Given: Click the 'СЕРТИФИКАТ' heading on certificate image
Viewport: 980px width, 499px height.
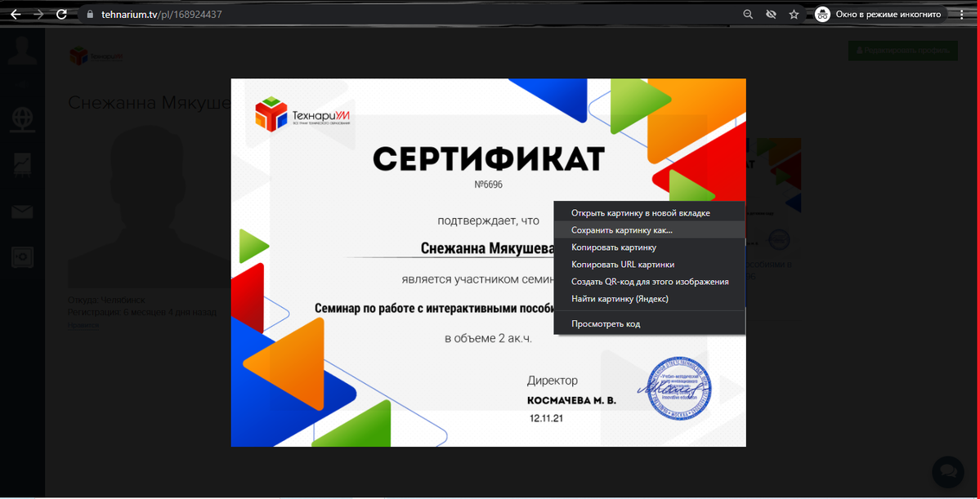Looking at the screenshot, I should pos(489,158).
